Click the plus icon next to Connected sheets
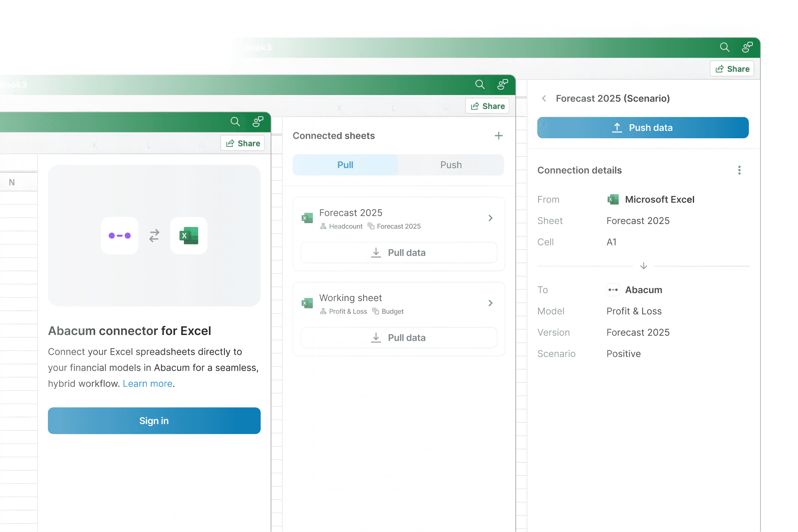 498,136
